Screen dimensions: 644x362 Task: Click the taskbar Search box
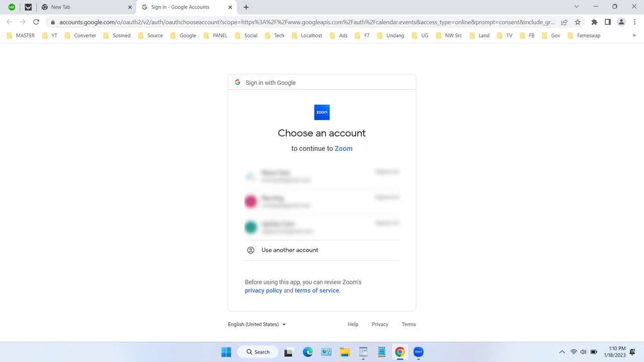[x=257, y=352]
